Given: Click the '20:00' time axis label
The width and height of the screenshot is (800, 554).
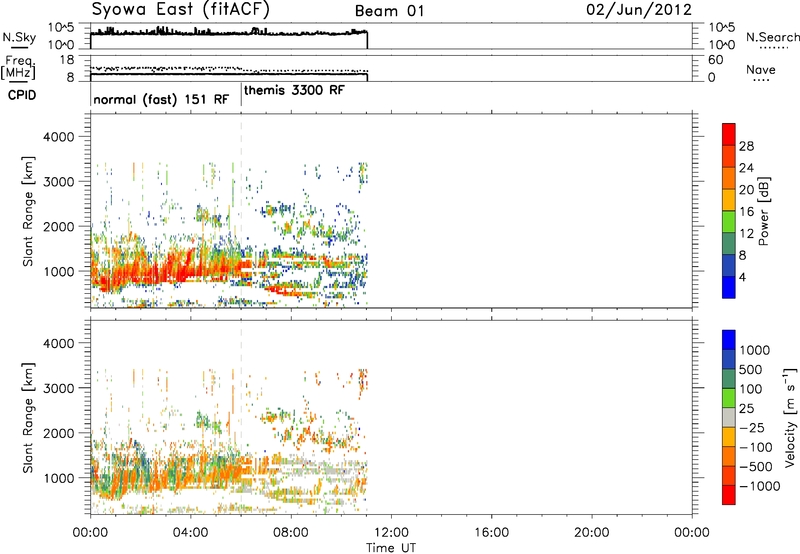Looking at the screenshot, I should click(591, 533).
